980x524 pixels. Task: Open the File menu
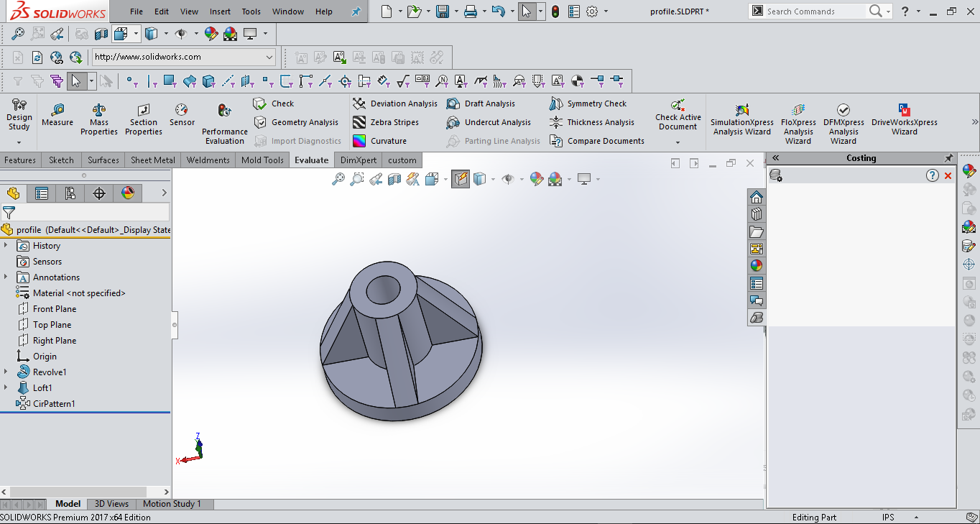137,12
